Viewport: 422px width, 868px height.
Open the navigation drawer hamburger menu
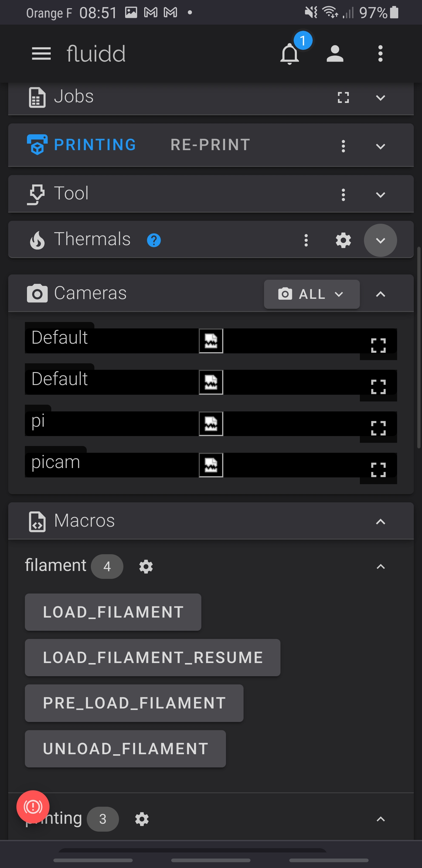pyautogui.click(x=41, y=54)
